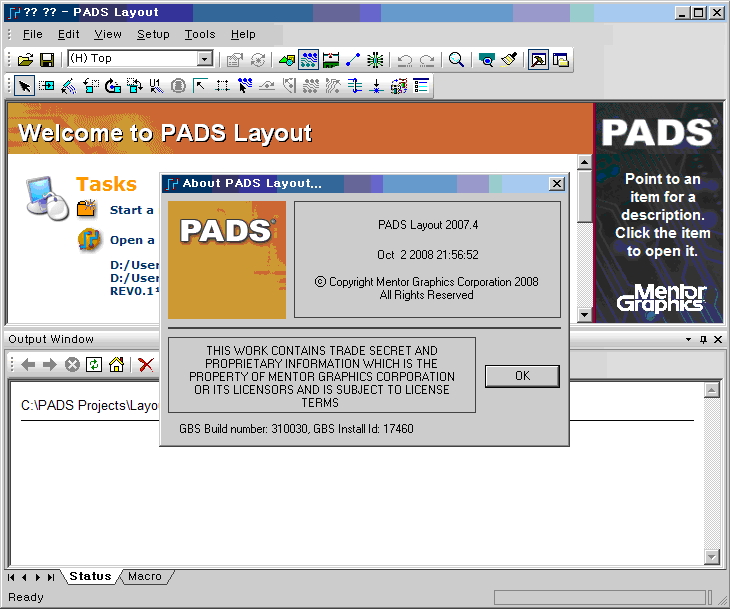The height and width of the screenshot is (609, 730).
Task: Click the Redraw paintbrush icon
Action: pyautogui.click(x=509, y=60)
